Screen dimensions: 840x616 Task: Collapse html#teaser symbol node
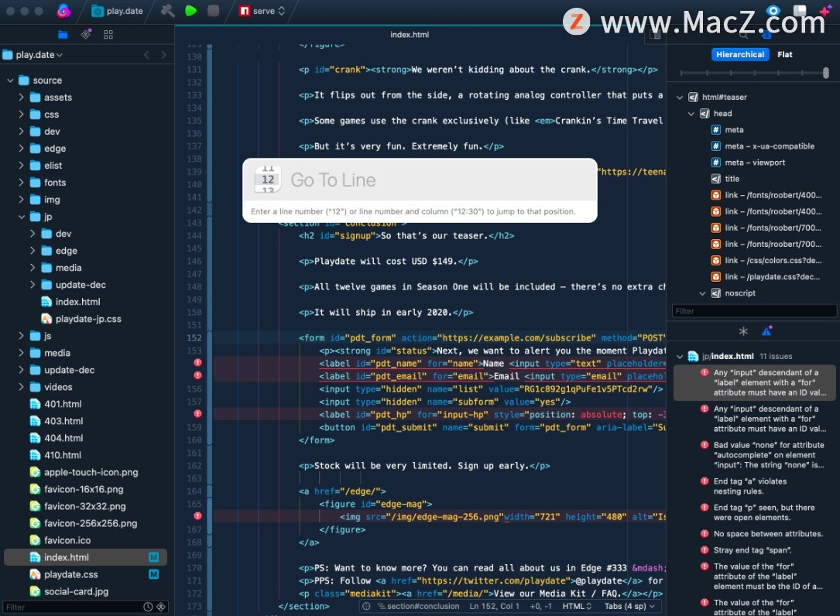tap(680, 98)
